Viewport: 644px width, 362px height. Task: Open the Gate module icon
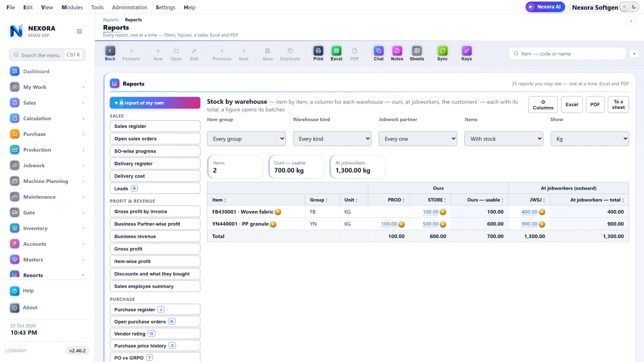[15, 213]
